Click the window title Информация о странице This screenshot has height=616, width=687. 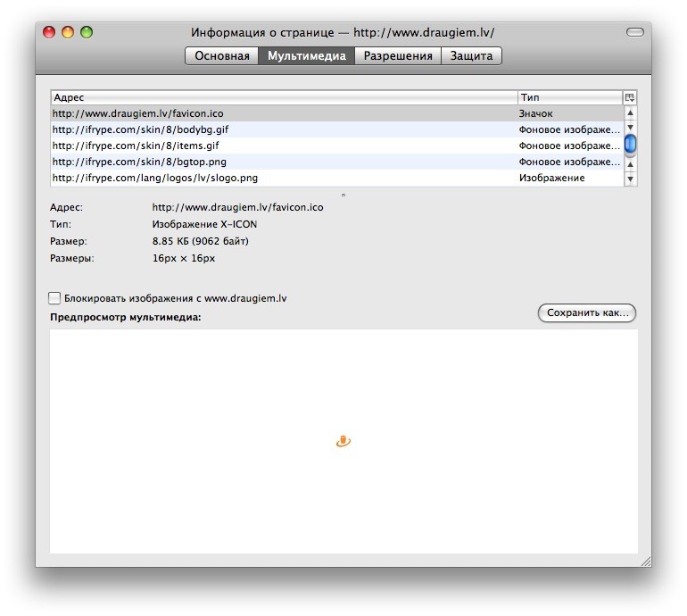pos(262,33)
